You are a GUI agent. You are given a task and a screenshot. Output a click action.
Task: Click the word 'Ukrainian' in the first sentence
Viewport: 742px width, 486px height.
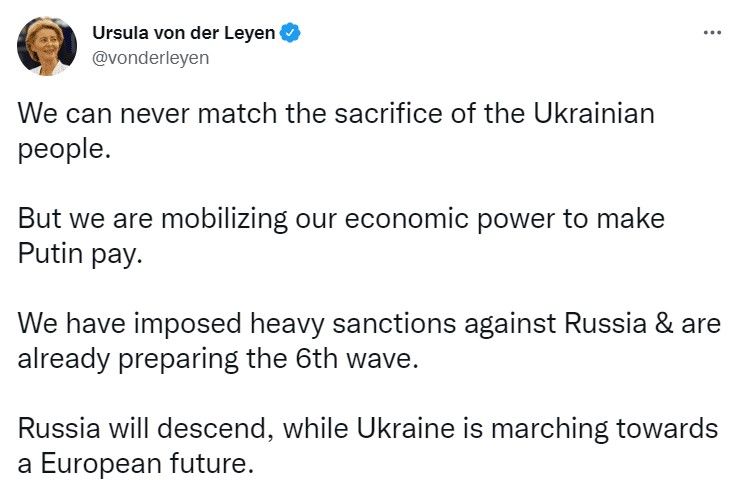tap(594, 114)
